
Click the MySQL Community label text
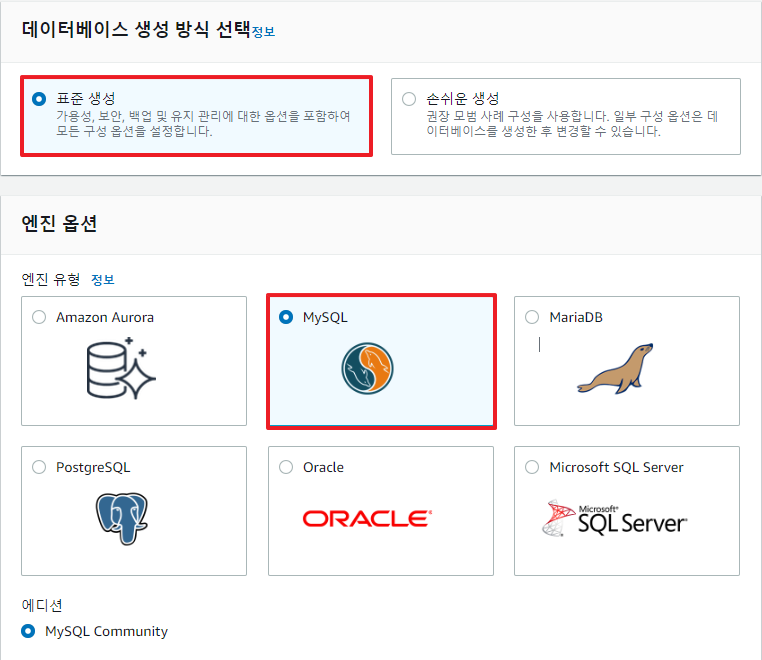point(106,631)
